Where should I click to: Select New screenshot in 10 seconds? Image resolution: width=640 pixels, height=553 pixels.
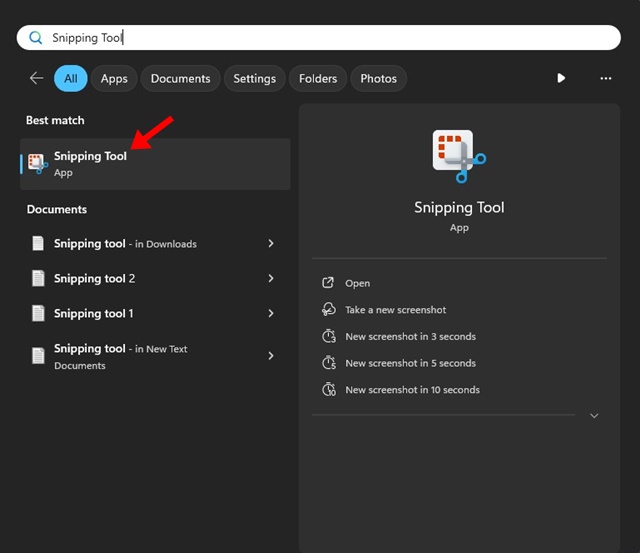pyautogui.click(x=412, y=390)
